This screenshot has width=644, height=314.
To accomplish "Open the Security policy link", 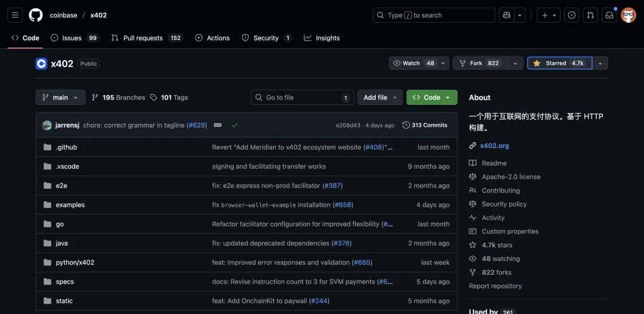I will point(504,204).
